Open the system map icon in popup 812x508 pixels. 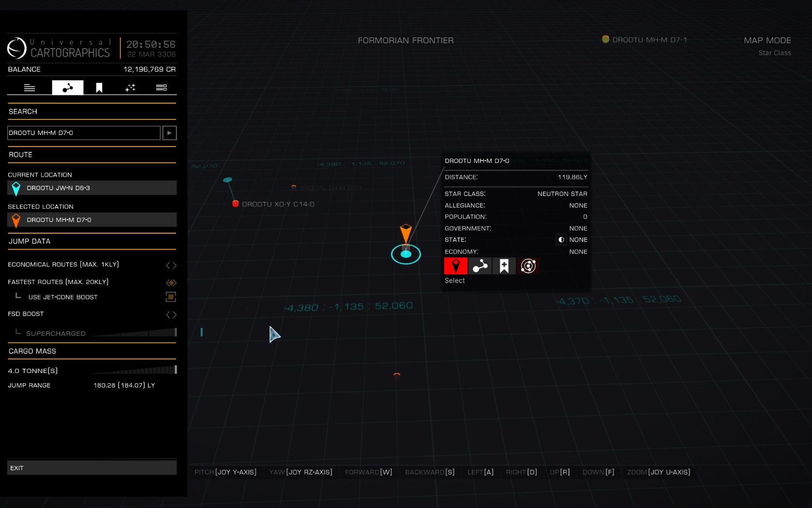coord(528,266)
